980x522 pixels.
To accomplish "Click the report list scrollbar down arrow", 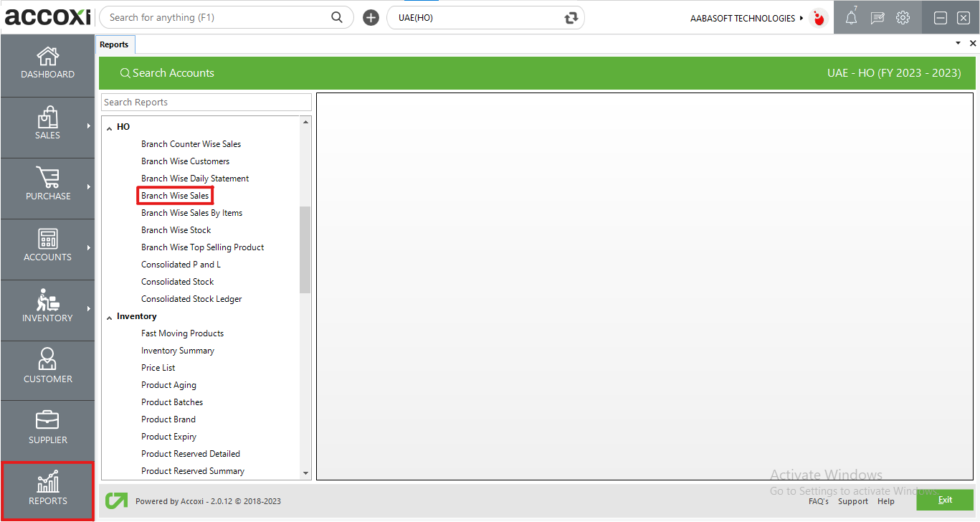I will [x=306, y=473].
